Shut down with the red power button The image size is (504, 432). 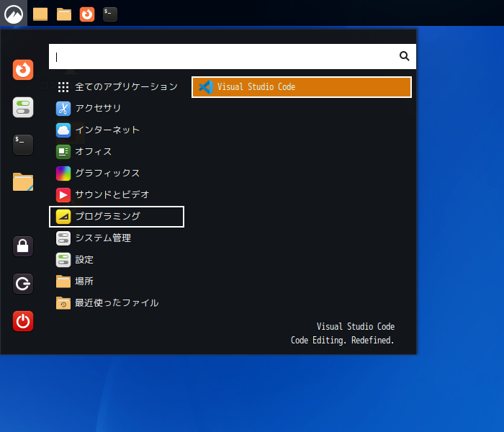[23, 321]
